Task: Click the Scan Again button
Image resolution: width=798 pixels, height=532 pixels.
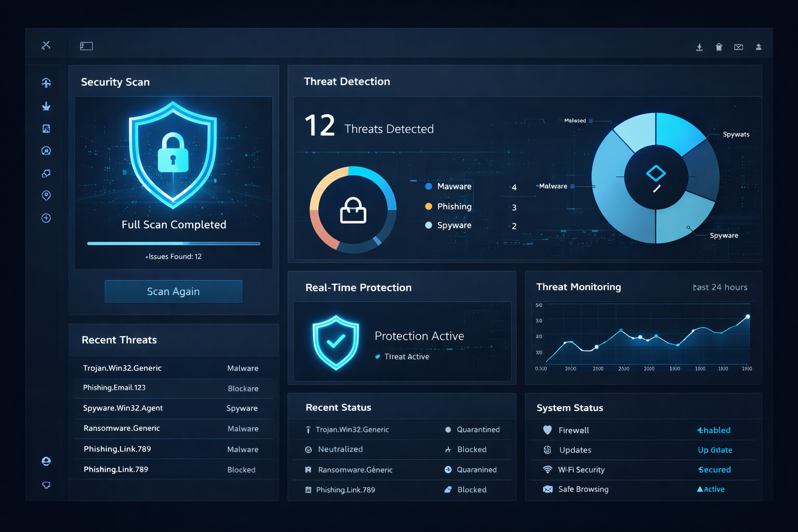Action: pyautogui.click(x=174, y=291)
